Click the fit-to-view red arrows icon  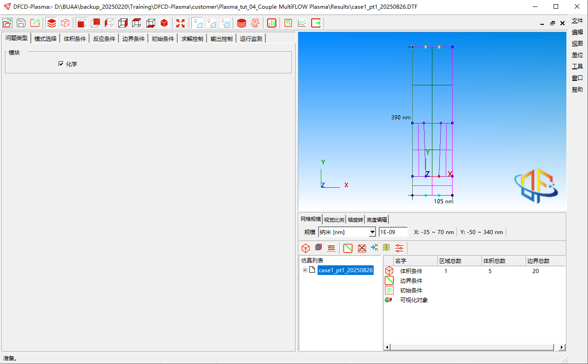pyautogui.click(x=180, y=23)
